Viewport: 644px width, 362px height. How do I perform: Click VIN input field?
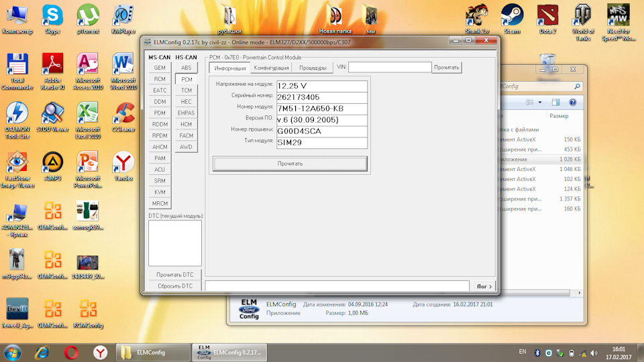tap(390, 67)
